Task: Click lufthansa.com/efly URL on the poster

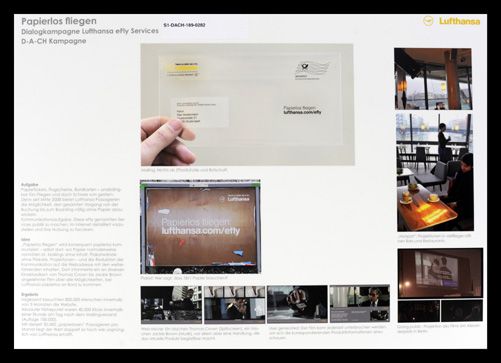Action: (x=201, y=231)
